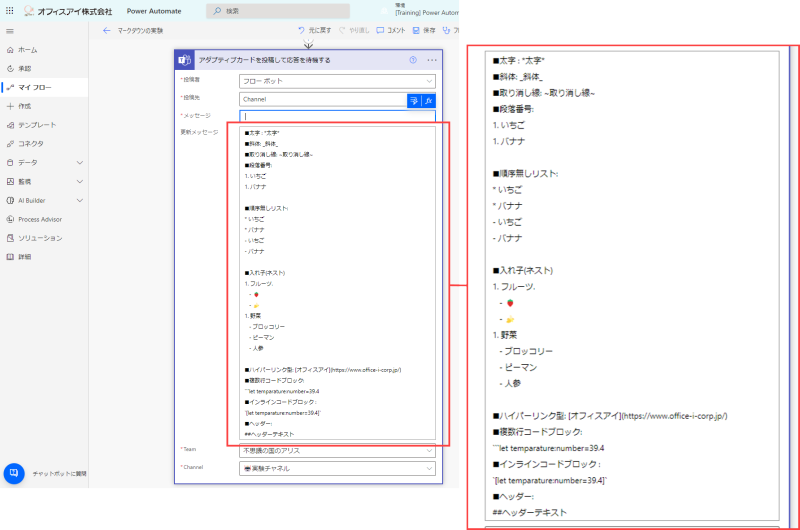The width and height of the screenshot is (800, 530).
Task: Click the 作成 plus icon
Action: (10, 106)
